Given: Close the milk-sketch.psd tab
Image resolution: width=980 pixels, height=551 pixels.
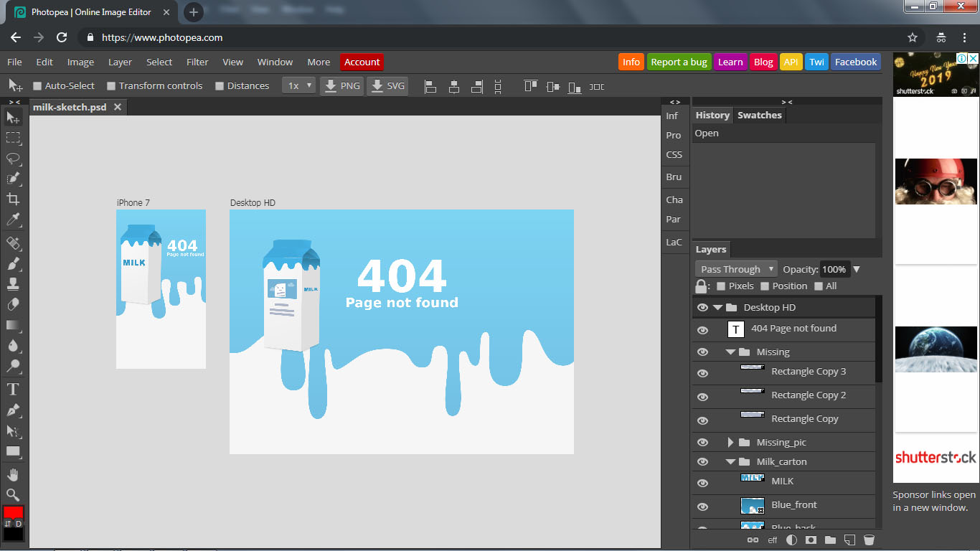Looking at the screenshot, I should pos(118,107).
